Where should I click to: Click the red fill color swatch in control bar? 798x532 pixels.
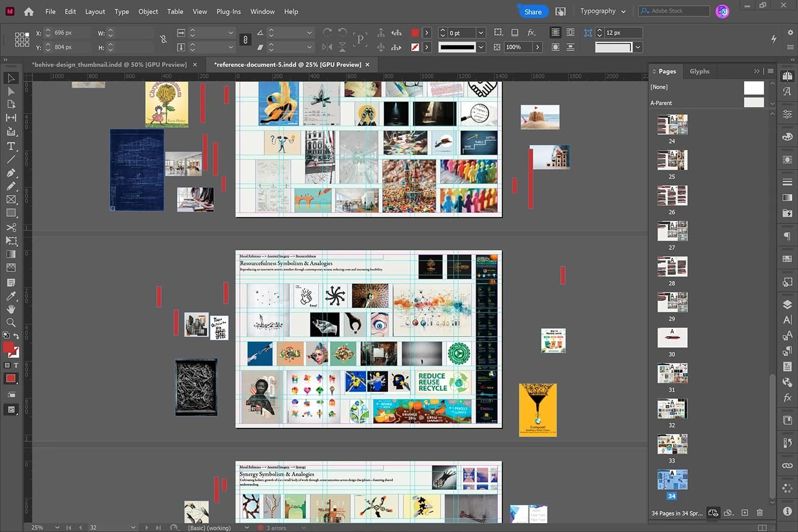[x=415, y=33]
